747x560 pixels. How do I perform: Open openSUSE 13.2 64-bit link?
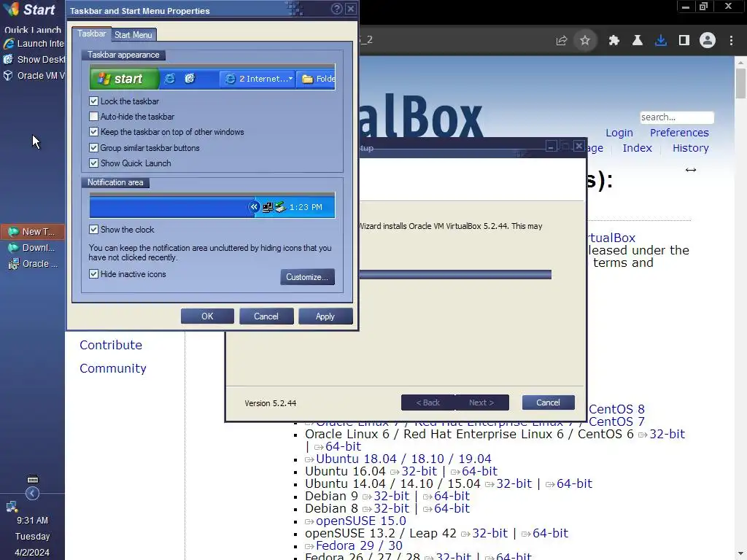pyautogui.click(x=550, y=533)
